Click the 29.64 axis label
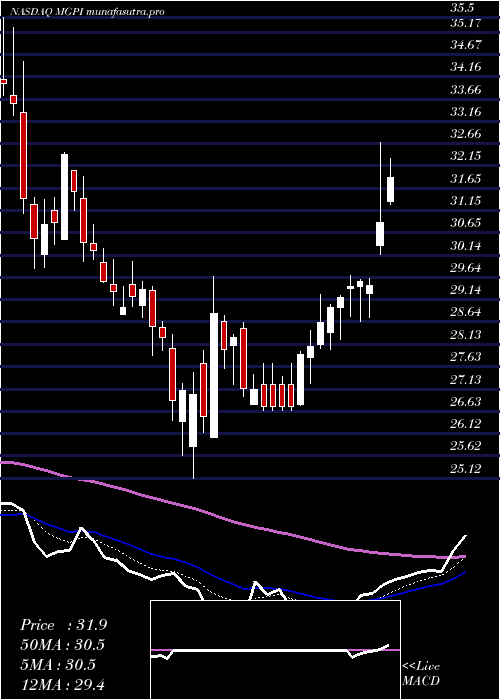The image size is (500, 700). 466,268
